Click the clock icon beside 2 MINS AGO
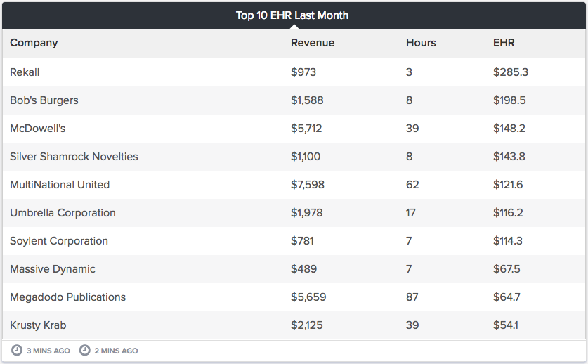The width and height of the screenshot is (588, 364). 85,350
